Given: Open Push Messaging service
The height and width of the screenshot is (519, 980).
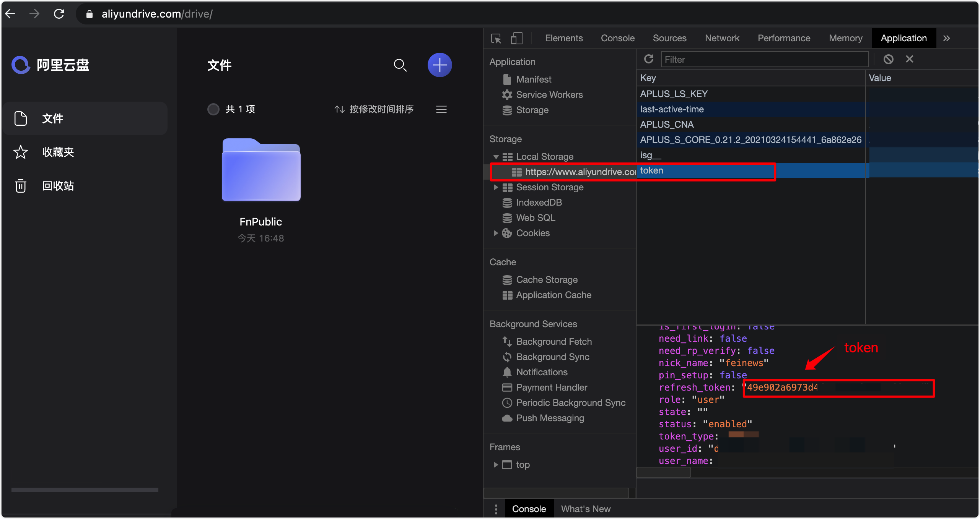Looking at the screenshot, I should click(x=550, y=418).
